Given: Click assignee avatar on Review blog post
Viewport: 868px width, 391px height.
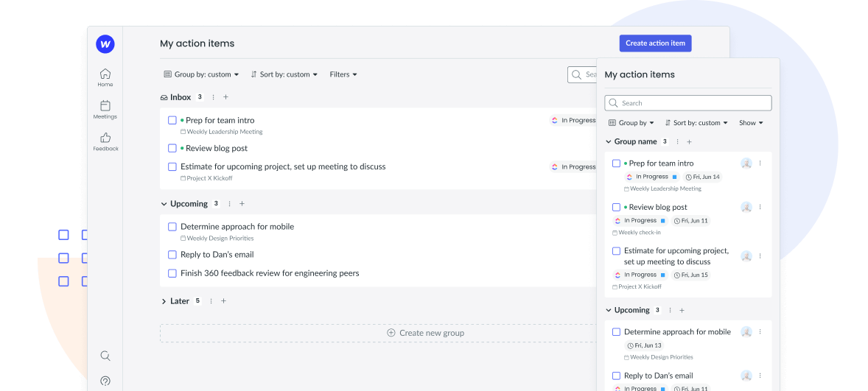Looking at the screenshot, I should pyautogui.click(x=746, y=207).
